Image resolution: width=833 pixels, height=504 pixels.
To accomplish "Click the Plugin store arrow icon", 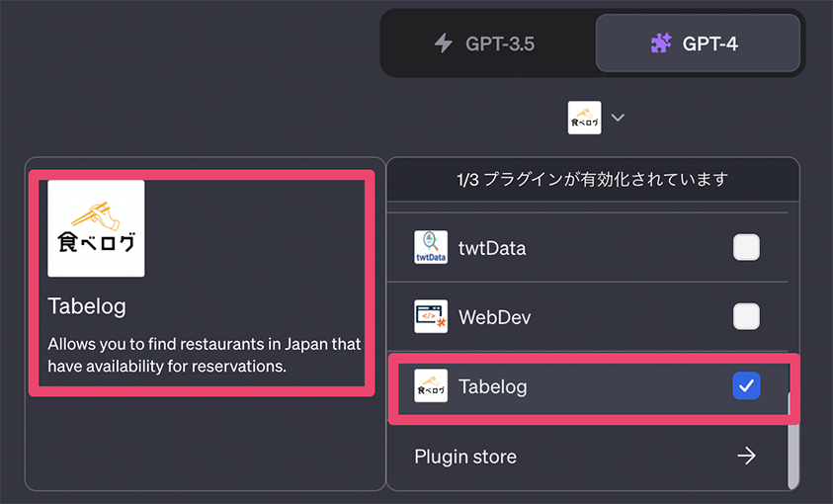I will [746, 456].
